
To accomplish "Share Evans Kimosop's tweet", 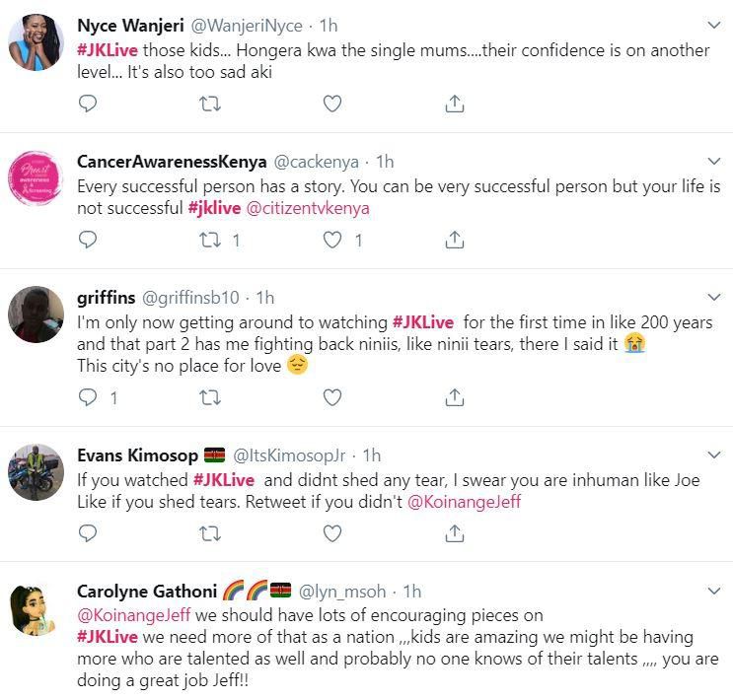I will pos(454,533).
